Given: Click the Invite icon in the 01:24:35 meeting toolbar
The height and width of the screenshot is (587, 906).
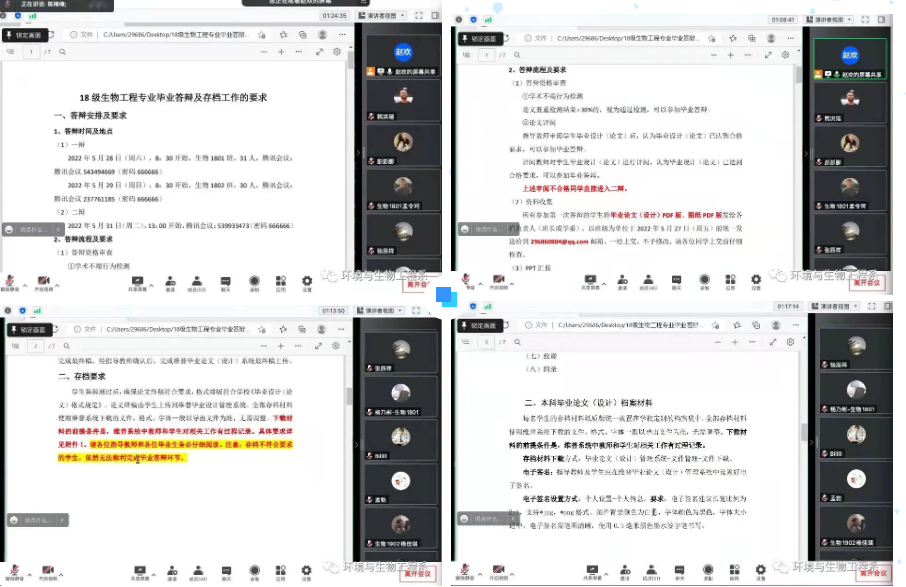Looking at the screenshot, I should click(171, 279).
